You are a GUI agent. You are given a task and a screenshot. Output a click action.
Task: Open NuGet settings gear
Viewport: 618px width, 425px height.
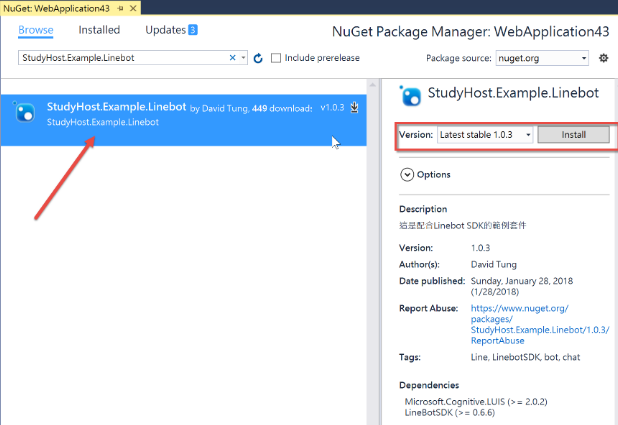point(603,58)
